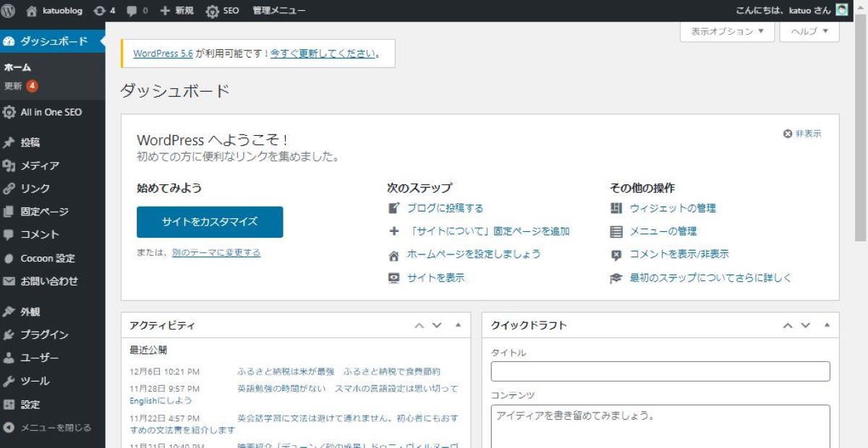Click the SEO gear icon in the admin bar

tap(212, 11)
